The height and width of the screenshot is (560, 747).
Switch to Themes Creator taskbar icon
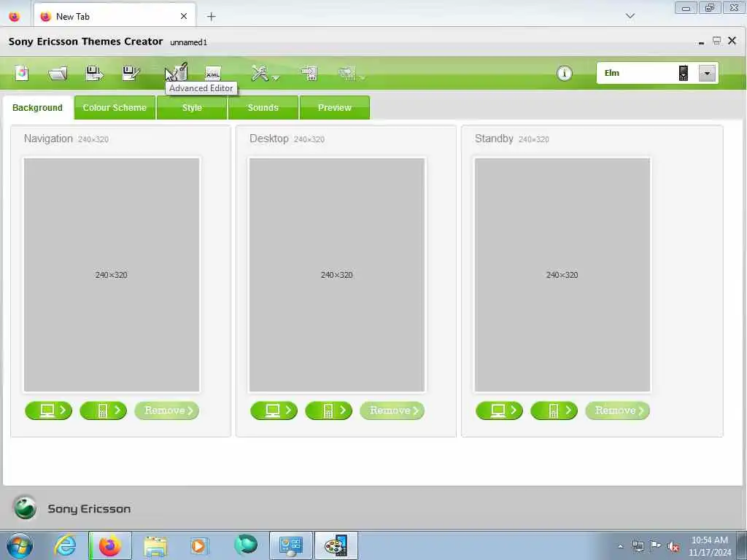click(x=336, y=545)
